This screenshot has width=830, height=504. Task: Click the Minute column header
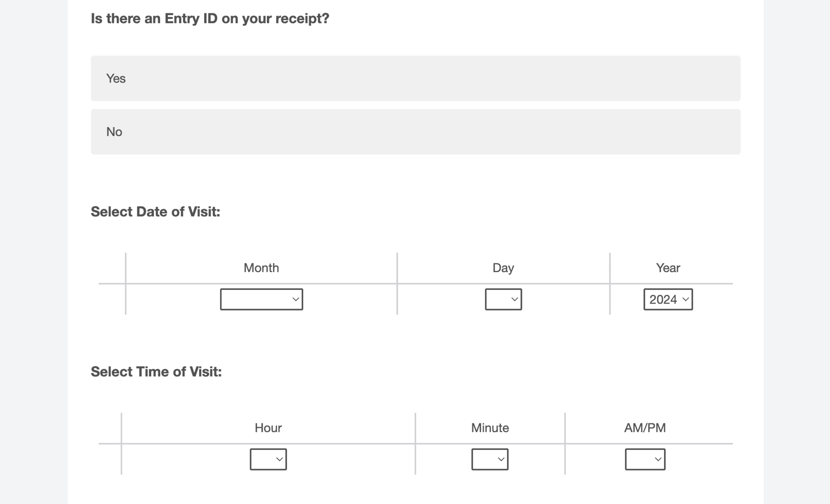(x=490, y=428)
